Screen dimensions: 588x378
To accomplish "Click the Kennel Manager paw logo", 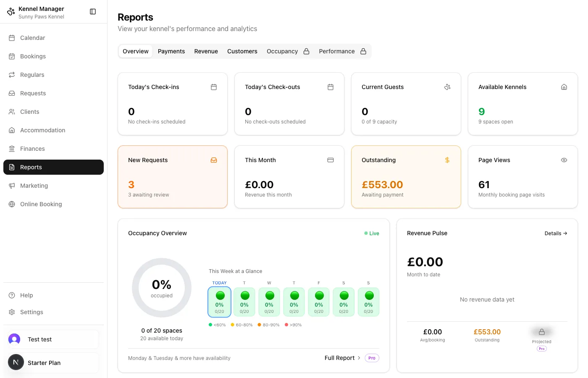I will point(10,11).
